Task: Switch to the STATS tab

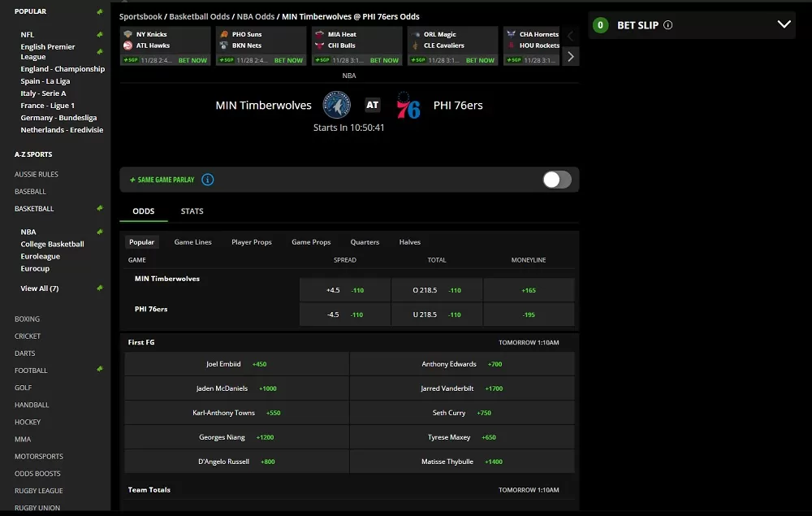Action: [x=192, y=210]
